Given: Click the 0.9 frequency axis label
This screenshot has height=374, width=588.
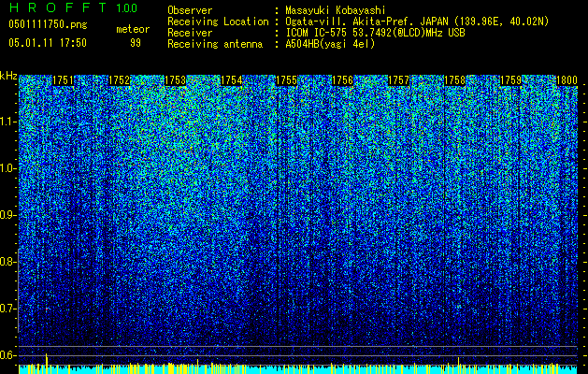Looking at the screenshot, I should (x=7, y=215).
